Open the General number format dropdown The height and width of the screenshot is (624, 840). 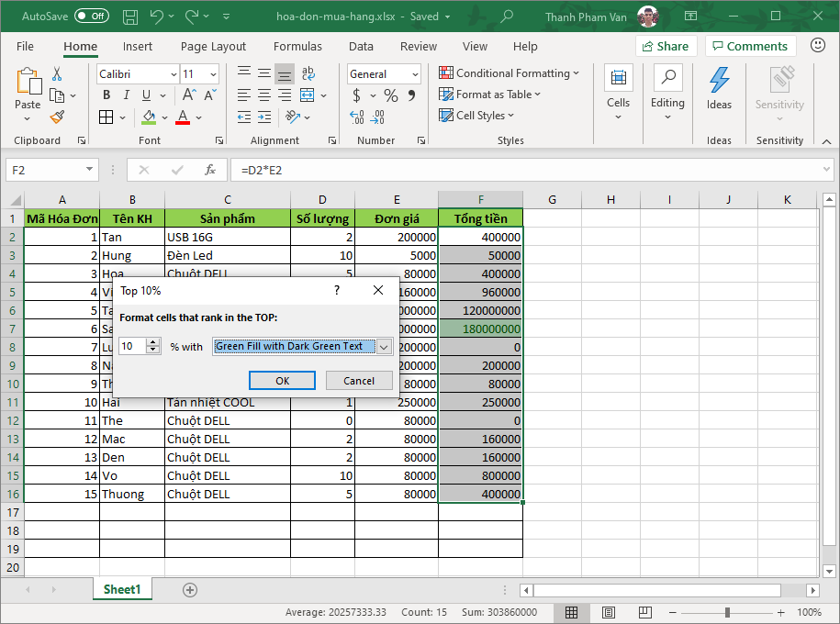point(415,74)
